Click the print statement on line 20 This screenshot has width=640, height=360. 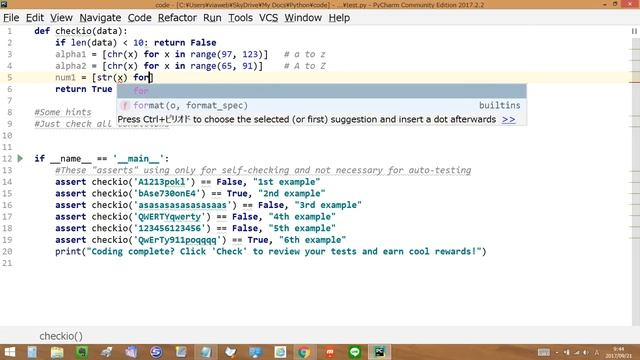pyautogui.click(x=271, y=251)
